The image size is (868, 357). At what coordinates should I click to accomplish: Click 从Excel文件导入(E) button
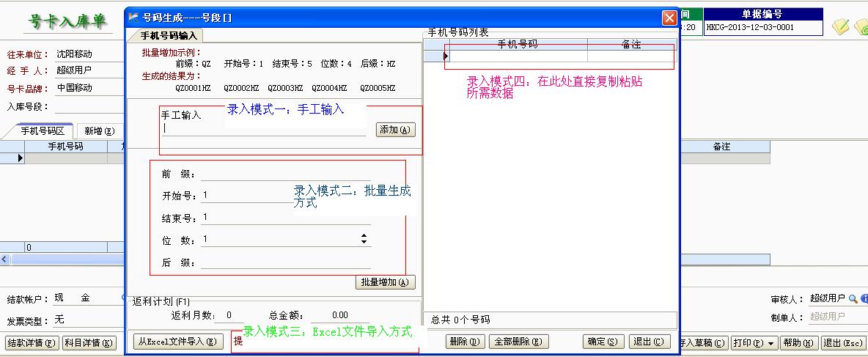point(177,341)
